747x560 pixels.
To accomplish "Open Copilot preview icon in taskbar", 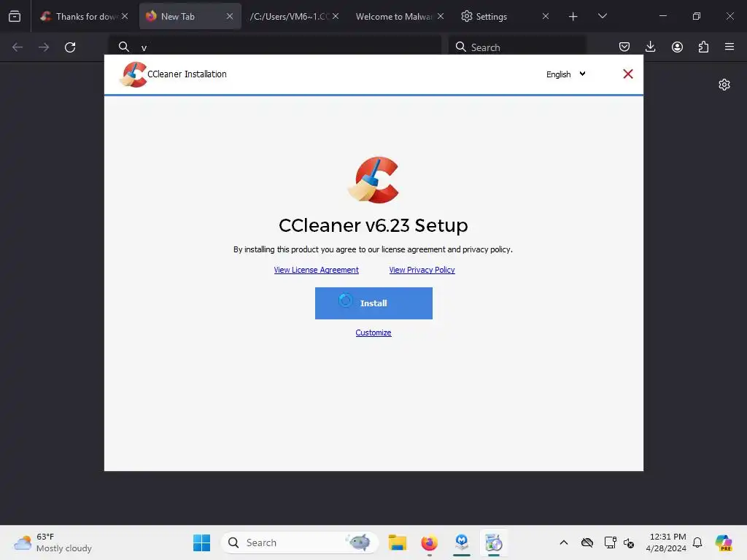I will click(x=723, y=542).
